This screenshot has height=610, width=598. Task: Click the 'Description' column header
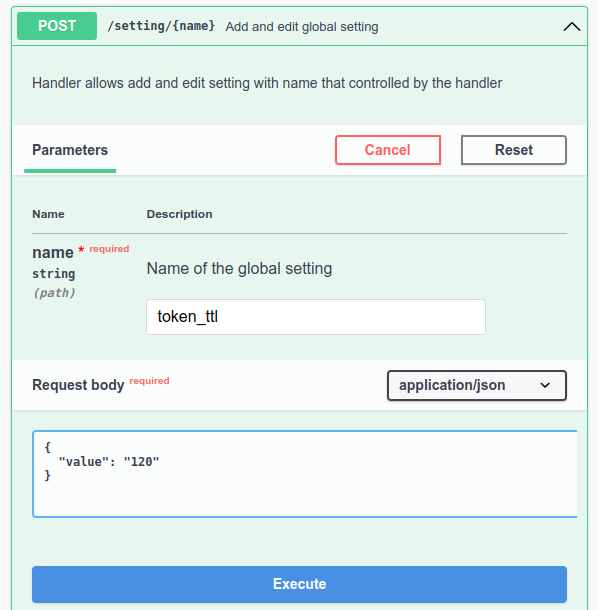click(179, 214)
